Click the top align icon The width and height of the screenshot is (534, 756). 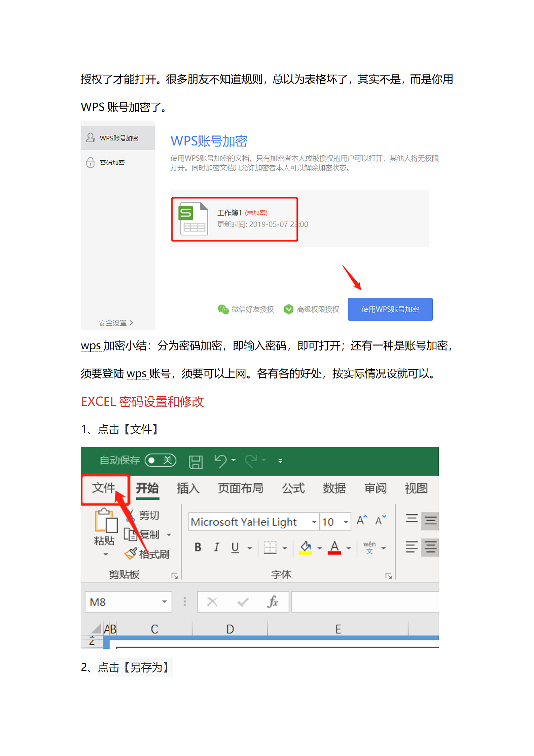point(412,519)
